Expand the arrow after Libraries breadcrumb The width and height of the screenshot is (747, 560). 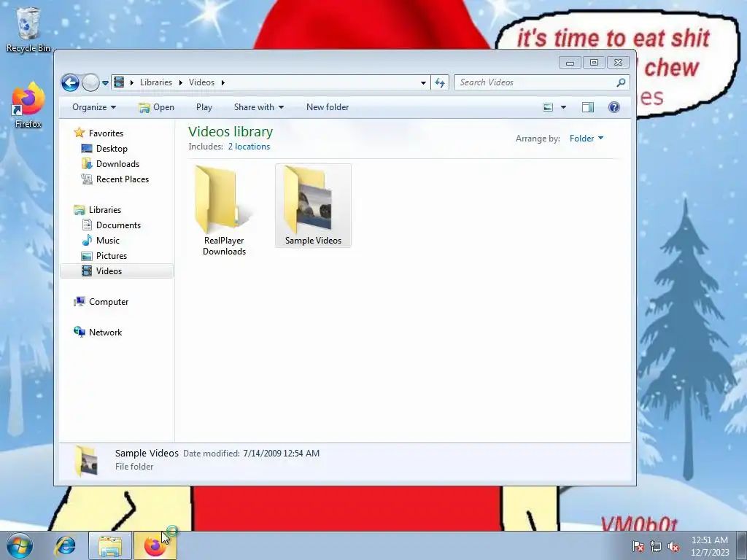181,82
